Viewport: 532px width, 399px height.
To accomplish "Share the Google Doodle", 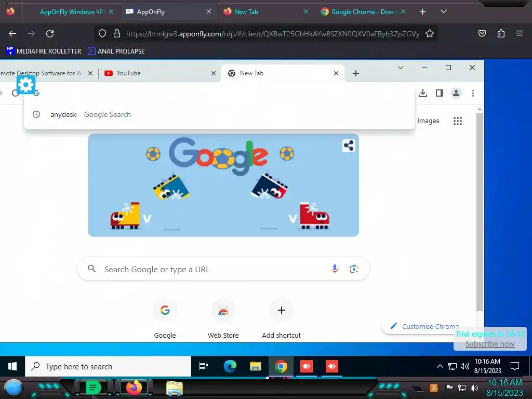I will click(349, 146).
